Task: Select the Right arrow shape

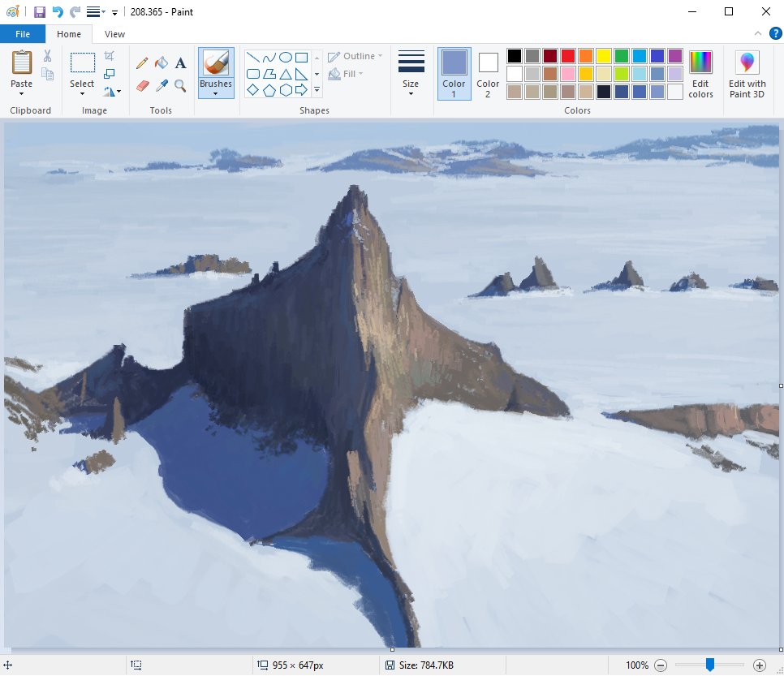Action: click(x=301, y=90)
